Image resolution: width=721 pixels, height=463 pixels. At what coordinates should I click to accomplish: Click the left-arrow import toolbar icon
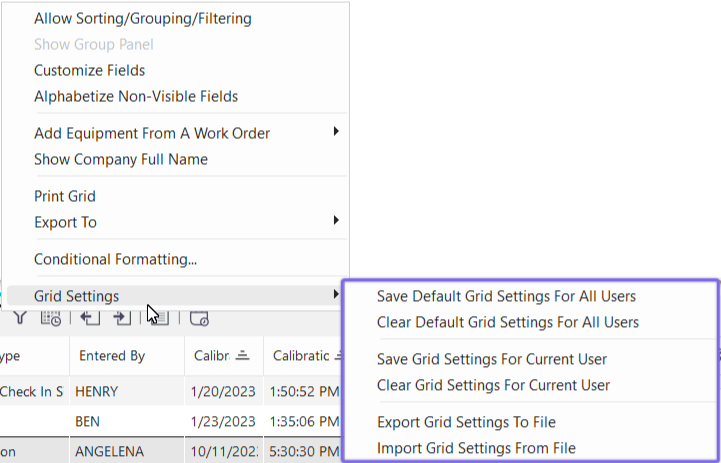(x=90, y=318)
